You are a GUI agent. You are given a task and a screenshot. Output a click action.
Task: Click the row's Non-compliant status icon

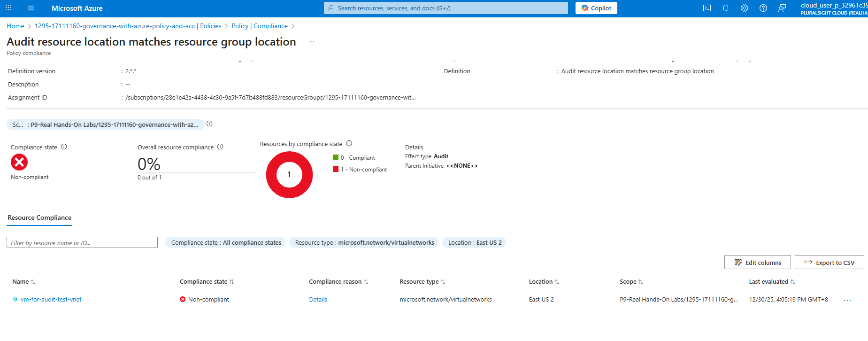pyautogui.click(x=183, y=299)
